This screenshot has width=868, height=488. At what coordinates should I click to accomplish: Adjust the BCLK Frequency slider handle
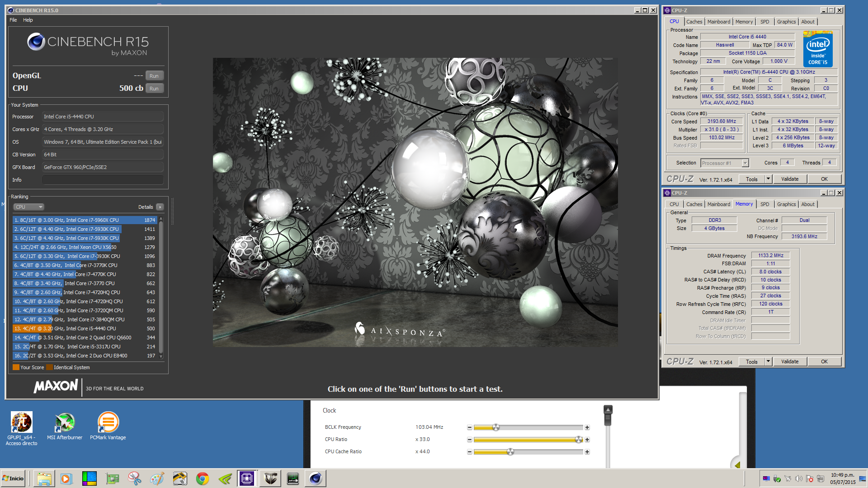(496, 427)
